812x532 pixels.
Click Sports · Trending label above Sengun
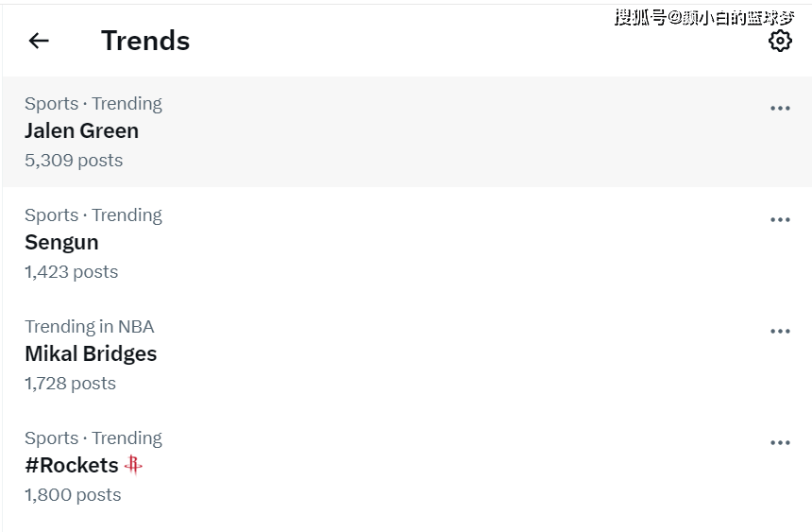[x=93, y=215]
